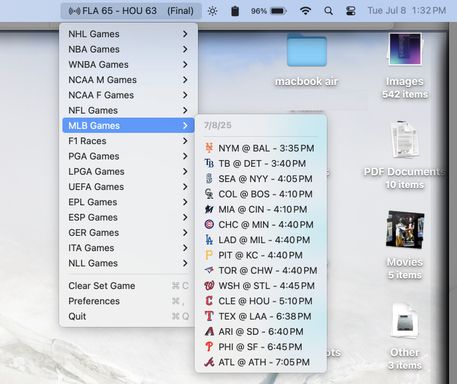
Task: Open the NBA Games menu item
Action: (x=128, y=49)
